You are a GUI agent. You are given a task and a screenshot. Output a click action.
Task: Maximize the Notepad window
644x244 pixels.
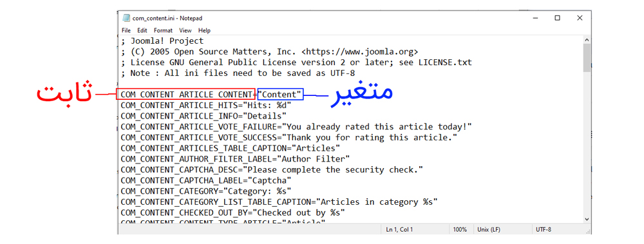point(557,18)
